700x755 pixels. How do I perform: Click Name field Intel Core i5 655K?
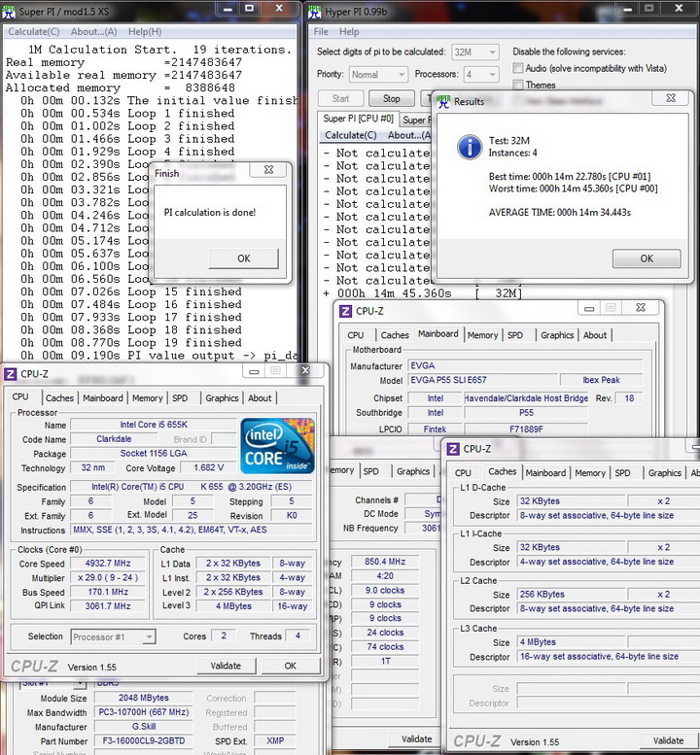pos(154,425)
